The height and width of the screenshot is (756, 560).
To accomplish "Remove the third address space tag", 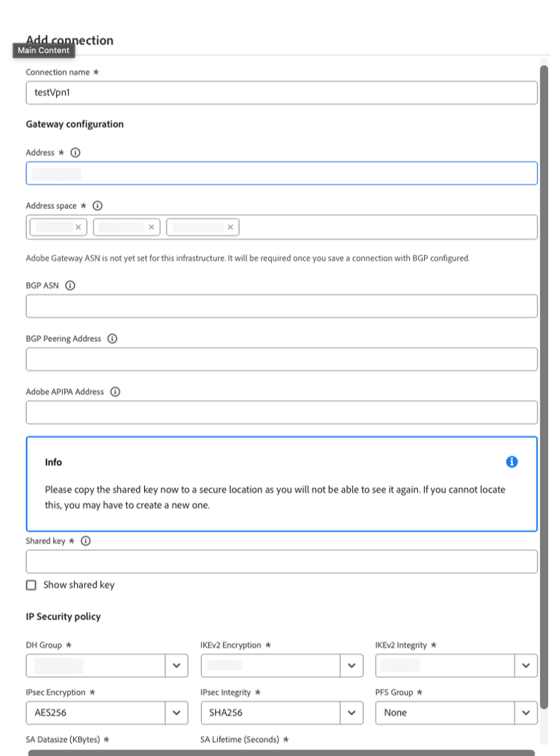I will click(x=231, y=227).
